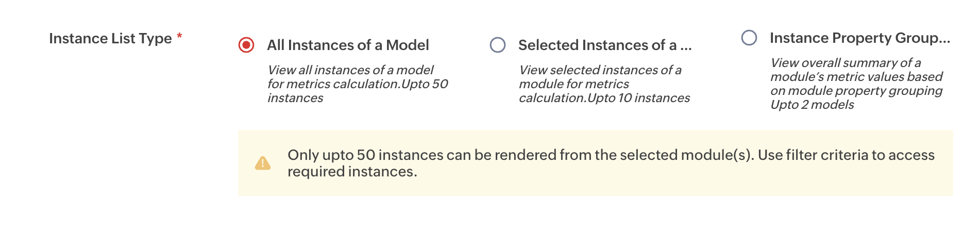
Task: Click the 'Upto 2 models' note
Action: click(x=812, y=105)
